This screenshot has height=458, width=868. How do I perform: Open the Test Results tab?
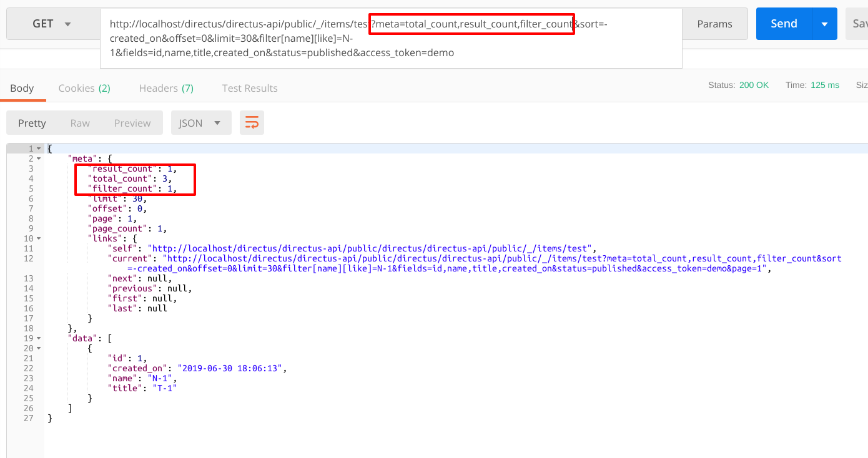click(250, 88)
